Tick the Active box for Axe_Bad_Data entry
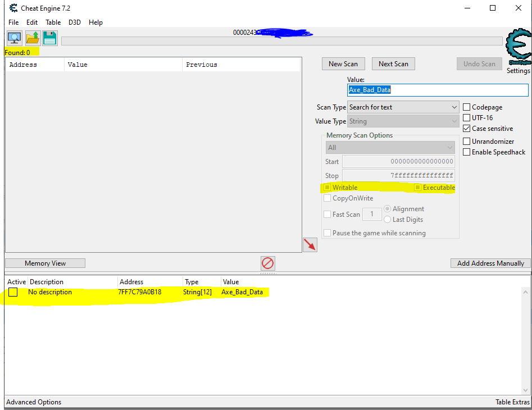 [13, 292]
